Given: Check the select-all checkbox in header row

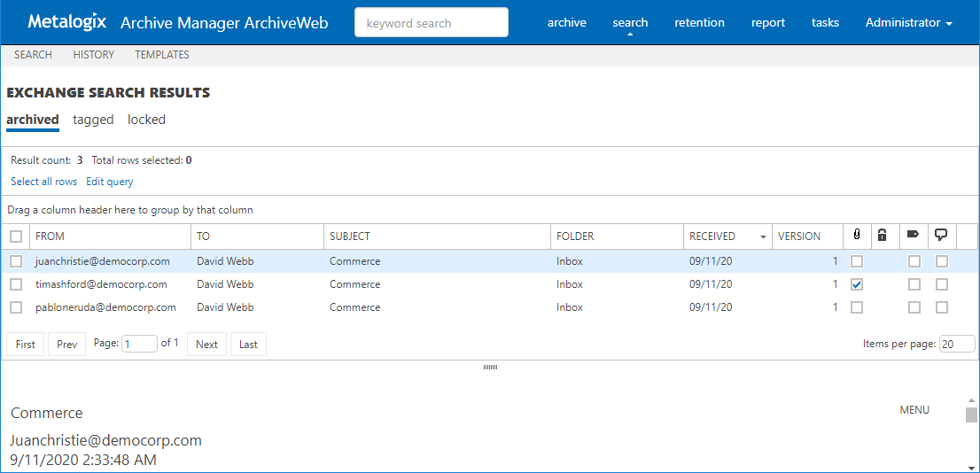Looking at the screenshot, I should tap(16, 237).
